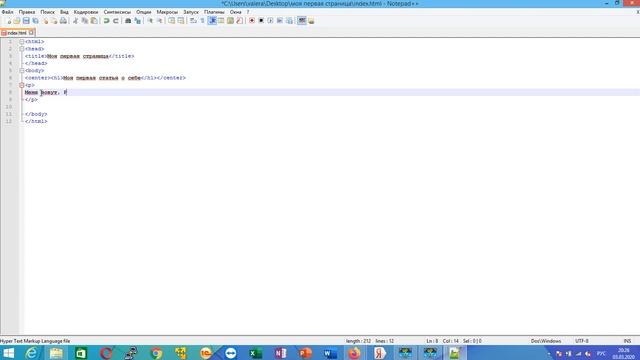Toggle the Document Map toolbar icon

pos(230,20)
